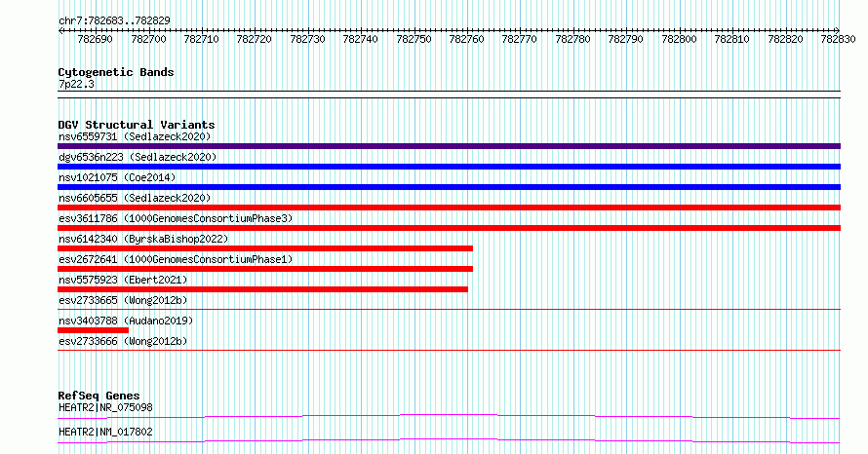This screenshot has width=868, height=454.
Task: Click ruler position 782800
Action: coord(679,39)
